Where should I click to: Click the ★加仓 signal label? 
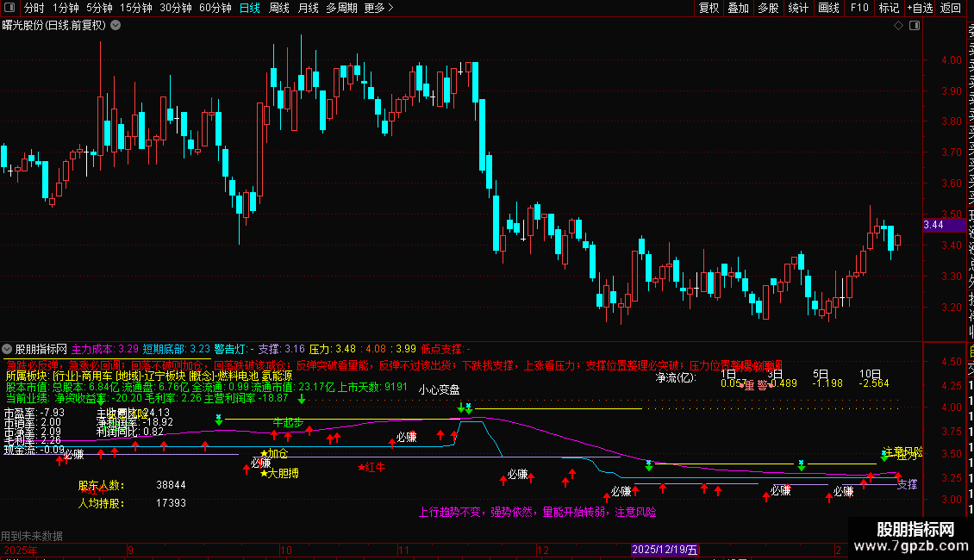(x=274, y=454)
